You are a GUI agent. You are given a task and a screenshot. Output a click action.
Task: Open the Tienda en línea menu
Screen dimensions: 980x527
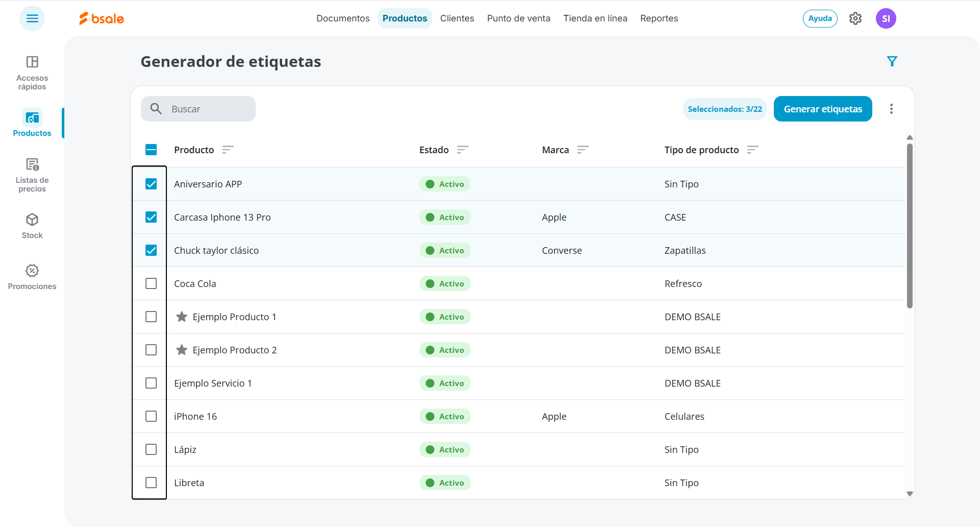coord(595,18)
